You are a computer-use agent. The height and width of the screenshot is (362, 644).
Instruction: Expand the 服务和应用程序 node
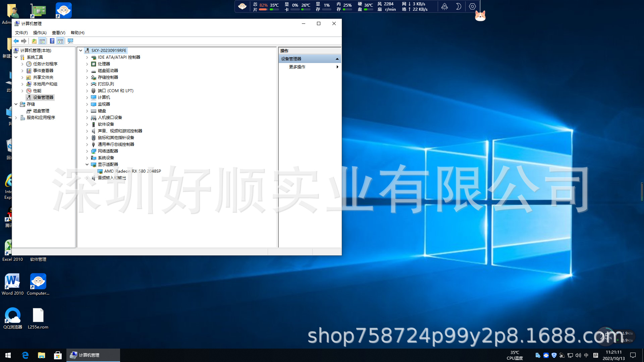pos(16,118)
